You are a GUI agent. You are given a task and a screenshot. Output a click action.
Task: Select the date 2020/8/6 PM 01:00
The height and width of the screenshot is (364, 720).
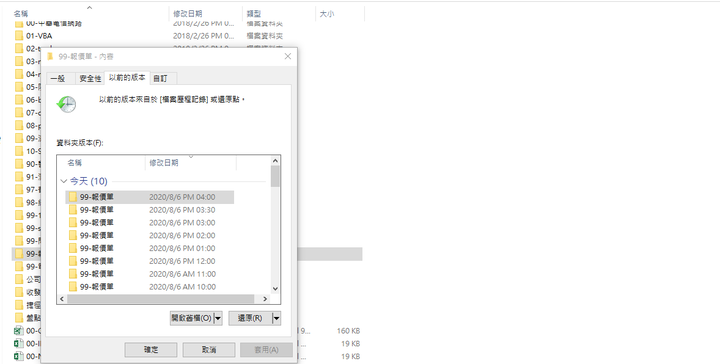point(182,248)
